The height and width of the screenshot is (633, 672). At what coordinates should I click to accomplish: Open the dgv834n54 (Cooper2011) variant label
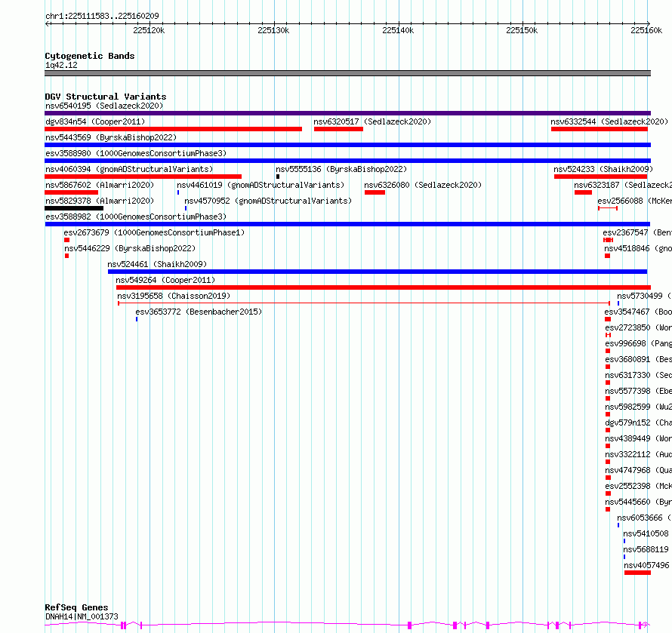click(x=95, y=121)
